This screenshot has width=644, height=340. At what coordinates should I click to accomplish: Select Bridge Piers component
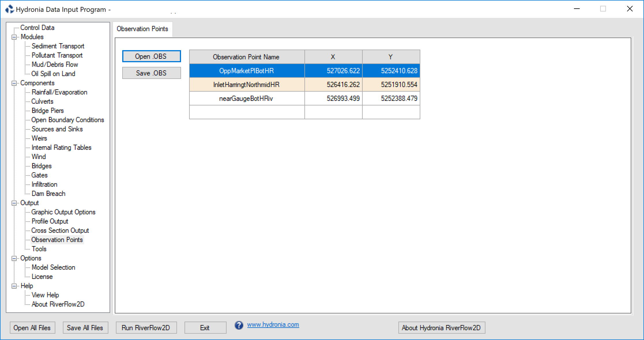(x=48, y=111)
